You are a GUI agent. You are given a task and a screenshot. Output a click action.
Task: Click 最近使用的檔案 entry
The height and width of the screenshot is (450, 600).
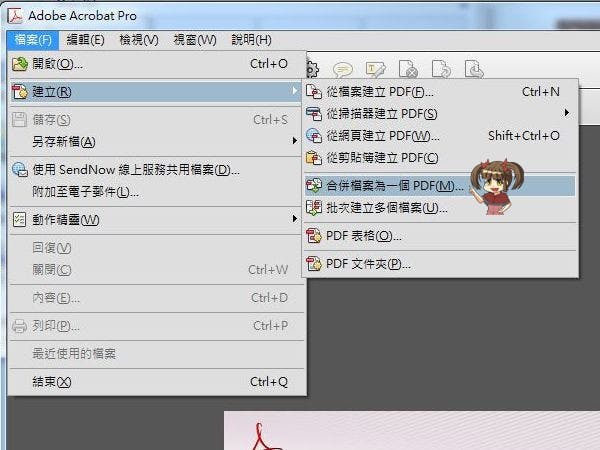point(157,354)
